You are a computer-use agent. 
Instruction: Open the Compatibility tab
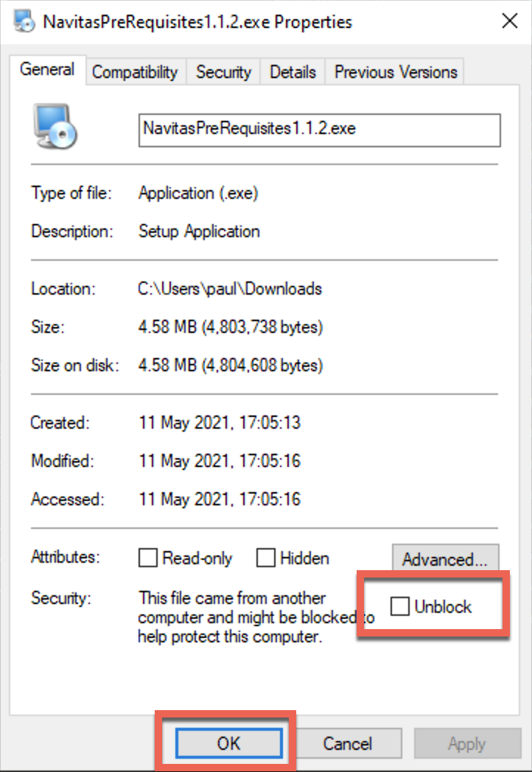pyautogui.click(x=135, y=72)
